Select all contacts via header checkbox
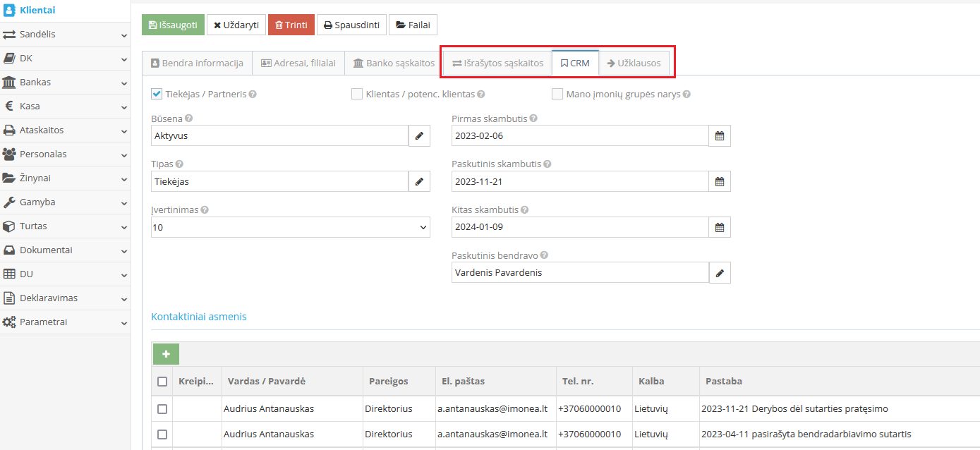 pyautogui.click(x=162, y=382)
